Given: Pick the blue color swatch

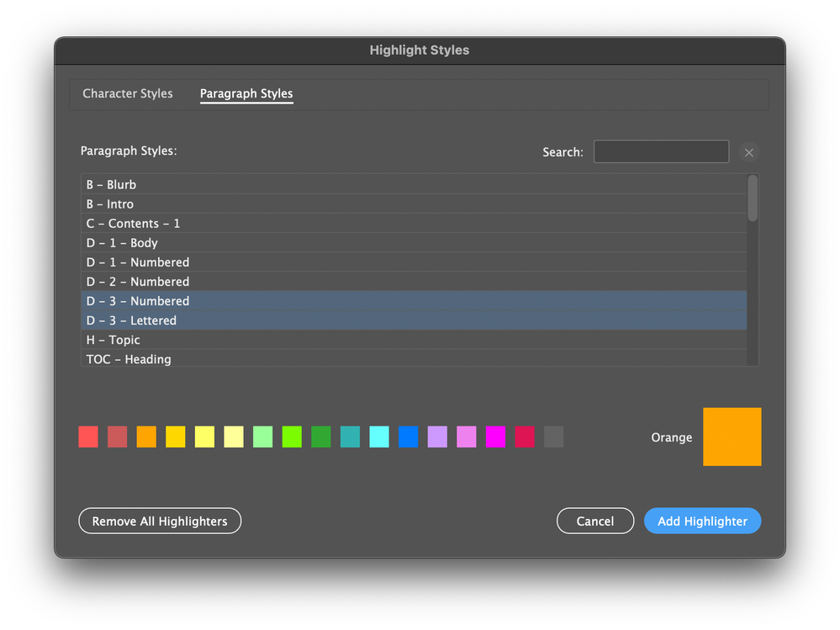Looking at the screenshot, I should (409, 437).
